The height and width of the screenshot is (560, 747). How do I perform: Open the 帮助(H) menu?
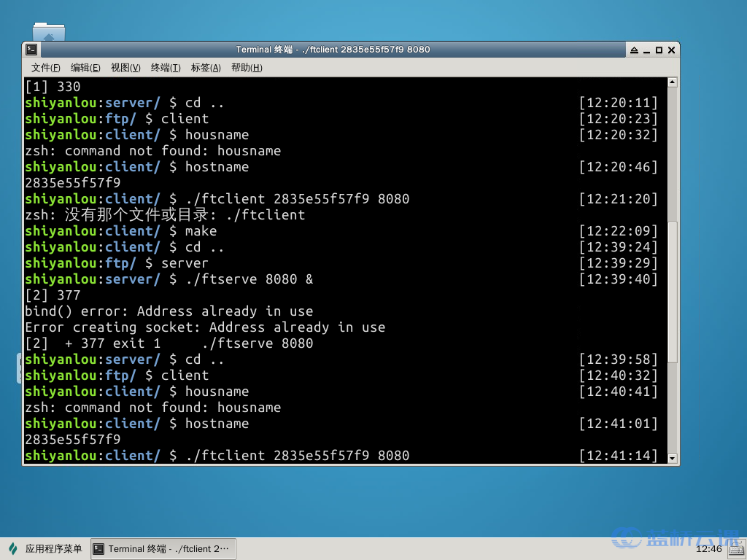(246, 68)
